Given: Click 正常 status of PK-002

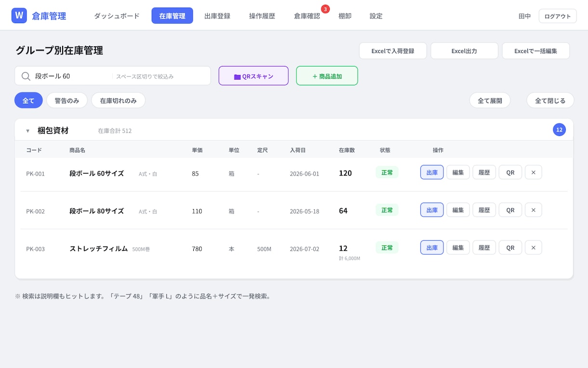Looking at the screenshot, I should click(x=387, y=210).
